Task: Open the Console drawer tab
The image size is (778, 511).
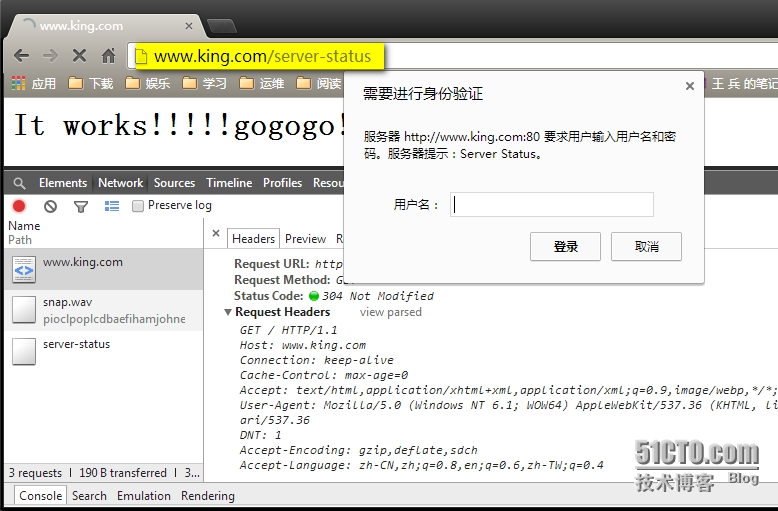Action: coord(41,496)
